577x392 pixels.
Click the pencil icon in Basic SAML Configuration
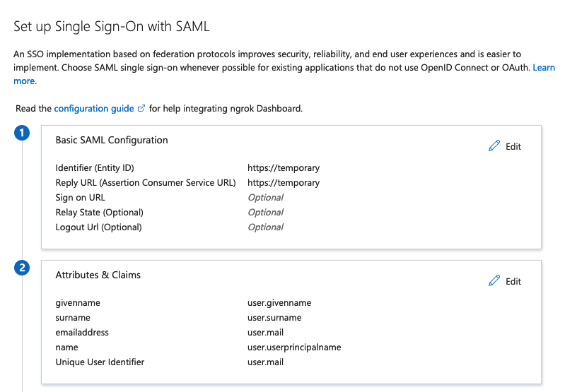tap(494, 146)
